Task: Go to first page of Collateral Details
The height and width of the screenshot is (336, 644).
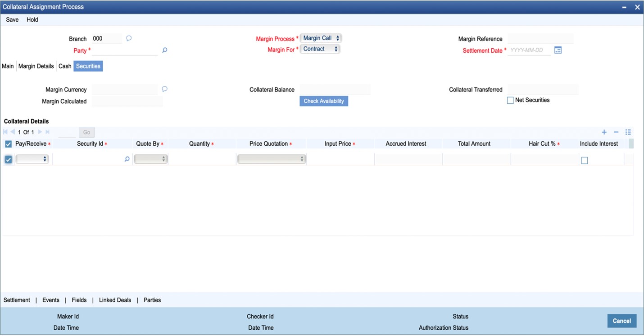Action: pos(5,132)
